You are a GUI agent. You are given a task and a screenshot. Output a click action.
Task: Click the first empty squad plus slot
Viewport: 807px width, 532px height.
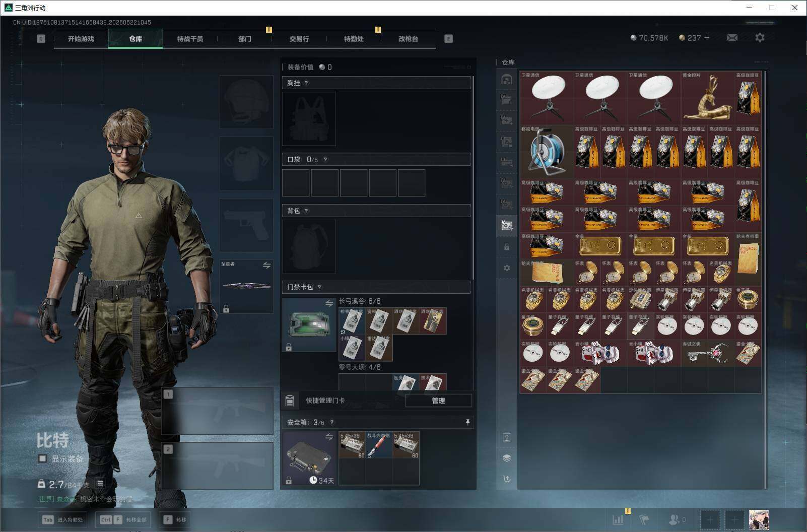(710, 519)
